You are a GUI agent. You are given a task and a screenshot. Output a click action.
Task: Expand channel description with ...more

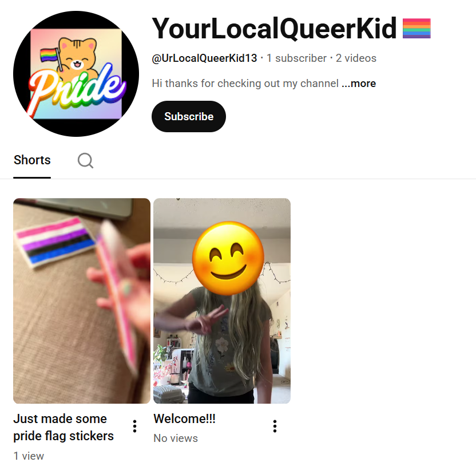click(x=359, y=83)
